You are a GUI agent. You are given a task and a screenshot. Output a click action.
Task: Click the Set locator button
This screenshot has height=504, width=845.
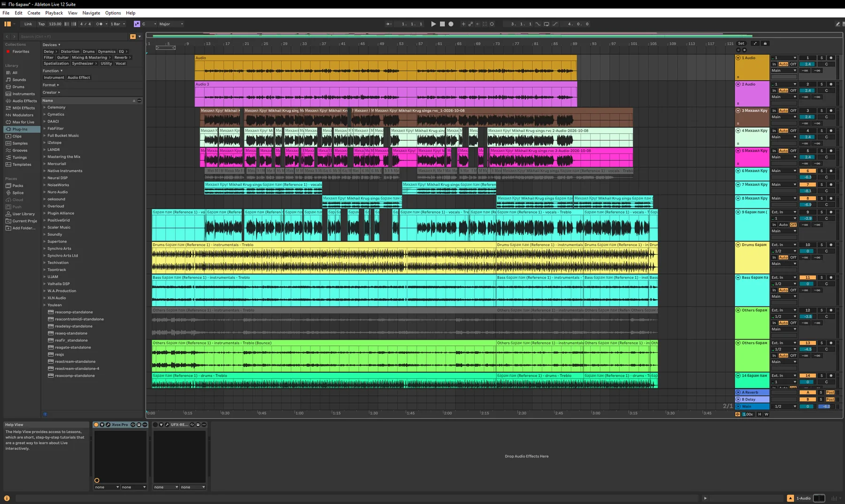(741, 43)
